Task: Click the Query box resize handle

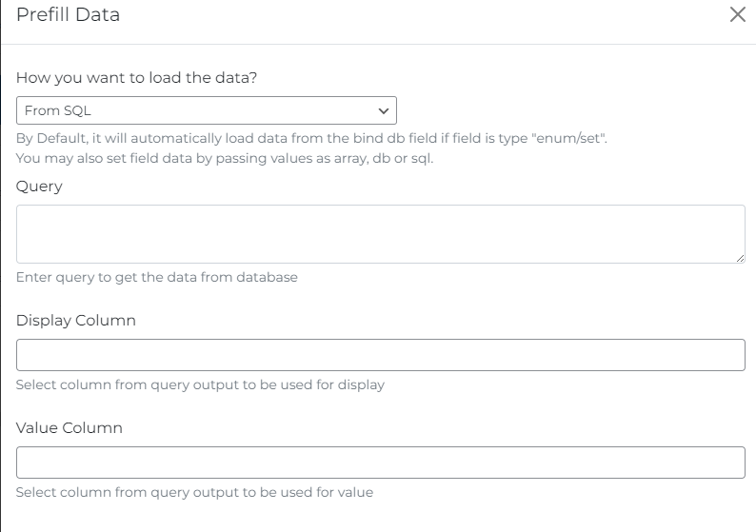Action: coord(740,258)
